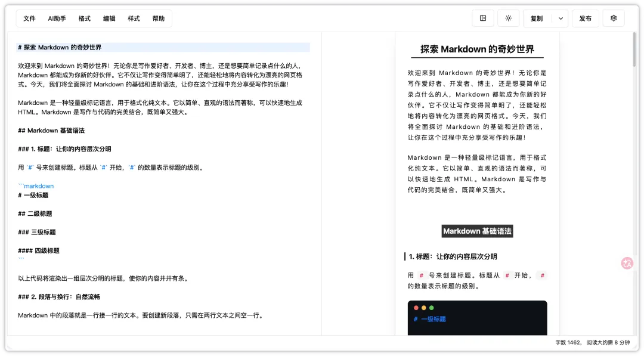
Task: Click '### 三级标题' line in editor
Action: click(37, 233)
